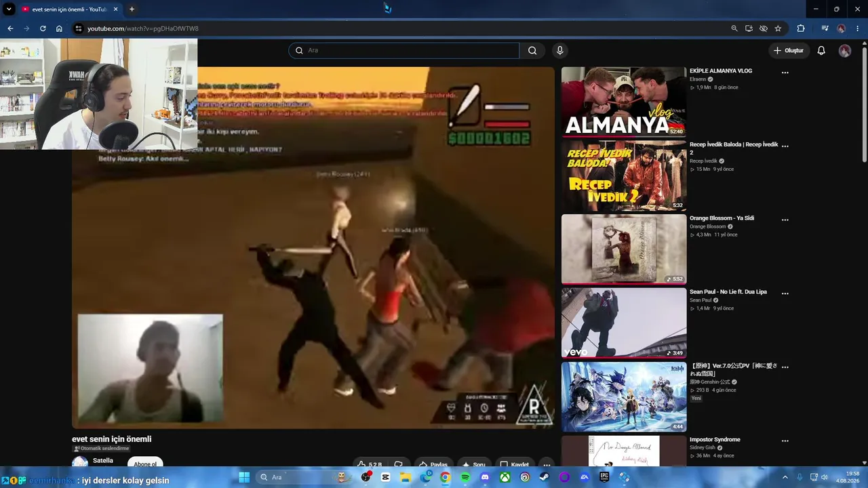The image size is (868, 488).
Task: Open the YouTube account avatar menu
Action: [845, 51]
